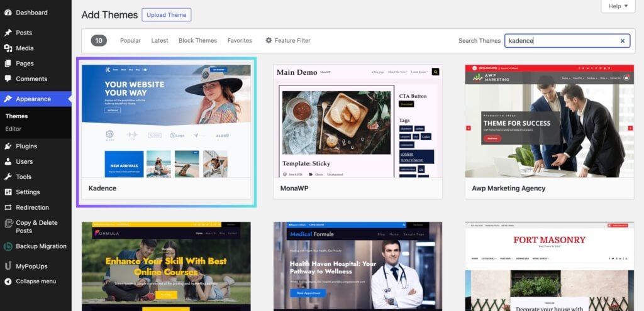
Task: Open the Popular themes tab
Action: click(x=130, y=41)
